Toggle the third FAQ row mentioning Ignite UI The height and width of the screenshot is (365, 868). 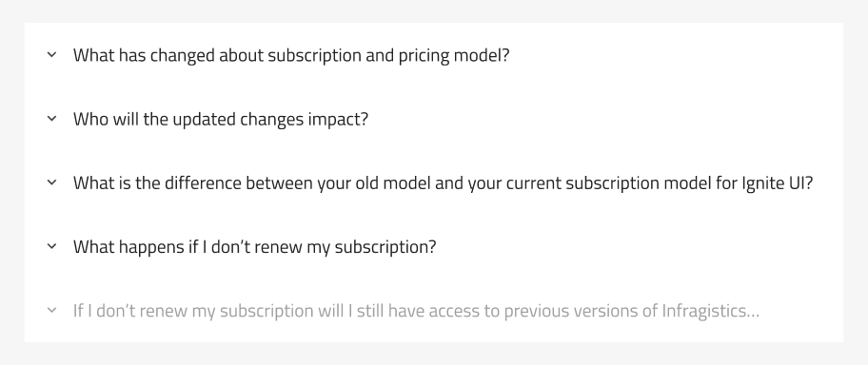click(434, 182)
